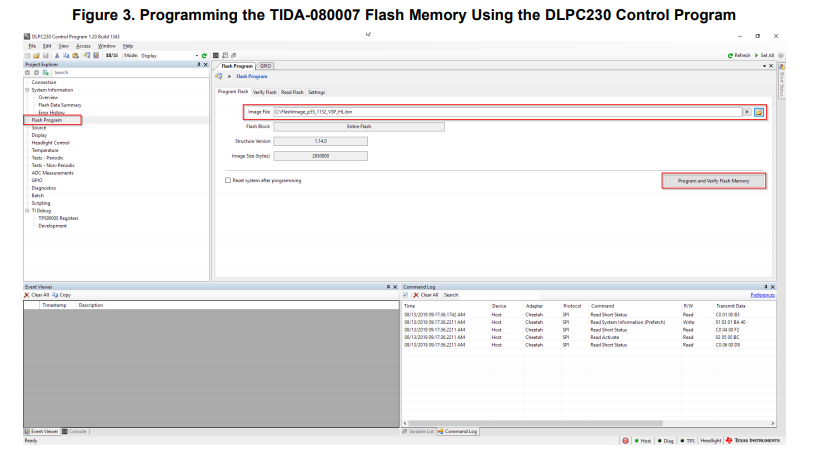The height and width of the screenshot is (464, 813).
Task: Switch to the Read Flash tab
Action: coord(292,92)
